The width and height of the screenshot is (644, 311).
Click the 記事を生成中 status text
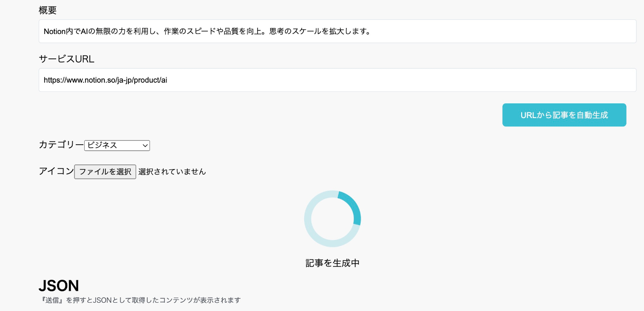pos(333,263)
